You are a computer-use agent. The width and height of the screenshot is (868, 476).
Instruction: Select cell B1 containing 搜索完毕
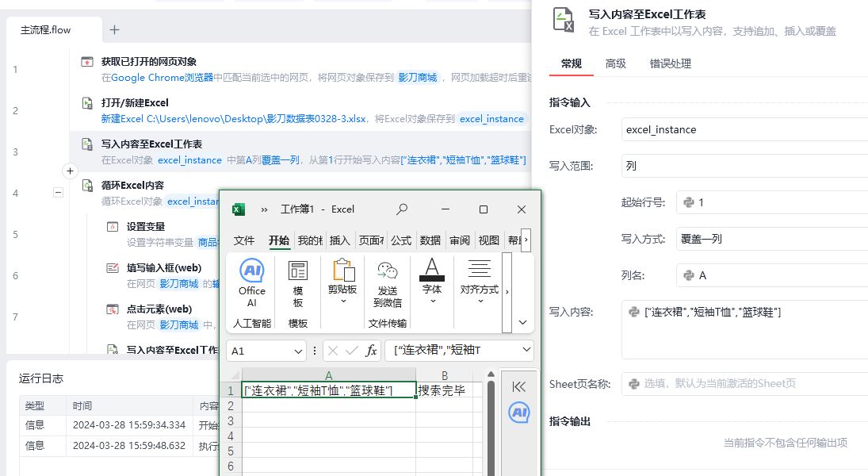tap(445, 390)
